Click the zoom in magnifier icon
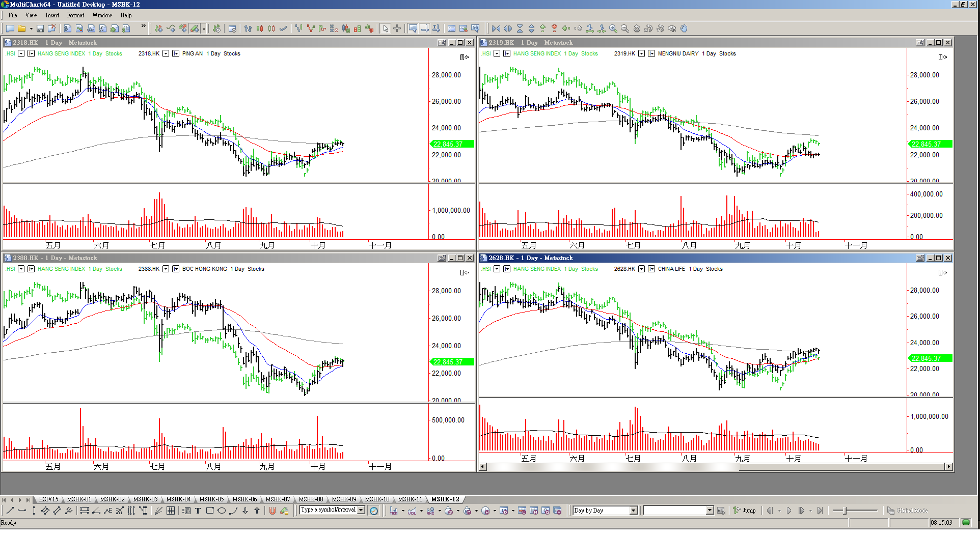 613,29
